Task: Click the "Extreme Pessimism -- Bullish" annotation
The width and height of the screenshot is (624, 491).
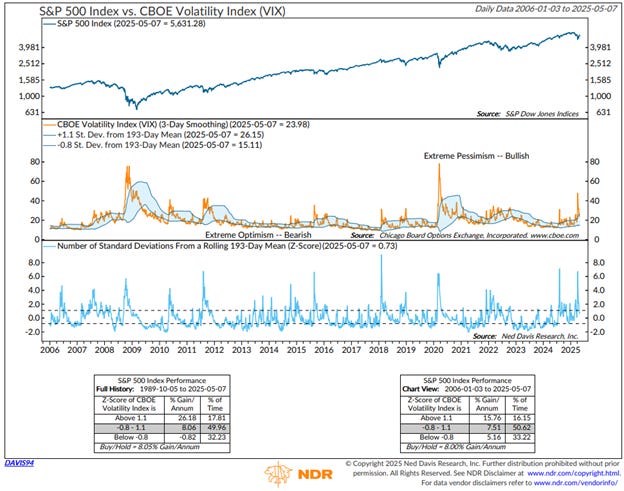Action: click(476, 156)
